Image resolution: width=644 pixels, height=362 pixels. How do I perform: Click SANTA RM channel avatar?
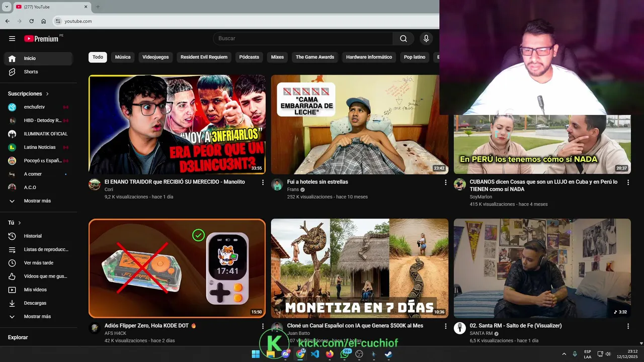(x=460, y=328)
